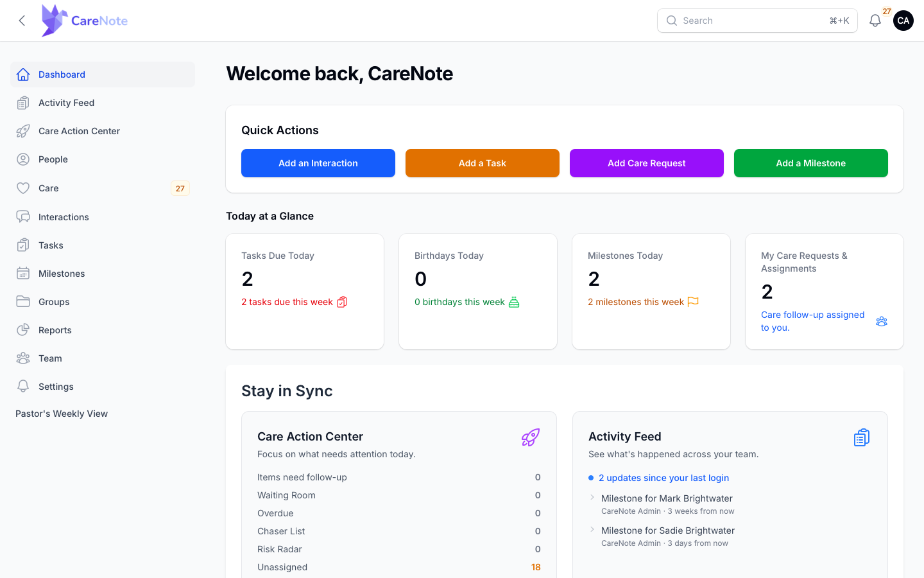Screen dimensions: 924x578
Task: Open the Team menu item
Action: pyautogui.click(x=103, y=358)
